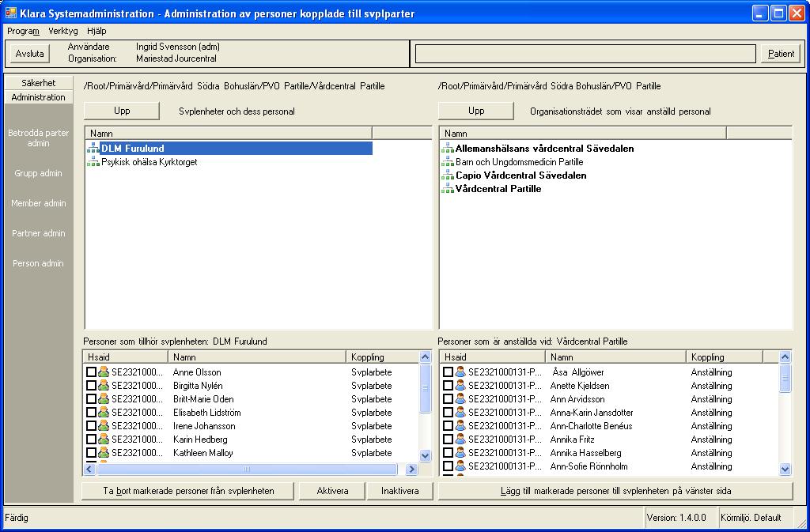Click the Avsluta button
This screenshot has width=810, height=532.
(x=29, y=54)
